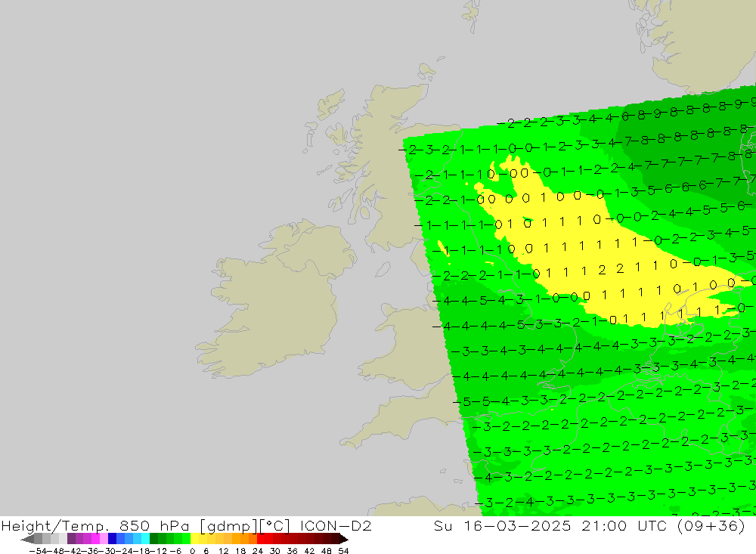Click the '[°C]' unit label

pos(275,526)
